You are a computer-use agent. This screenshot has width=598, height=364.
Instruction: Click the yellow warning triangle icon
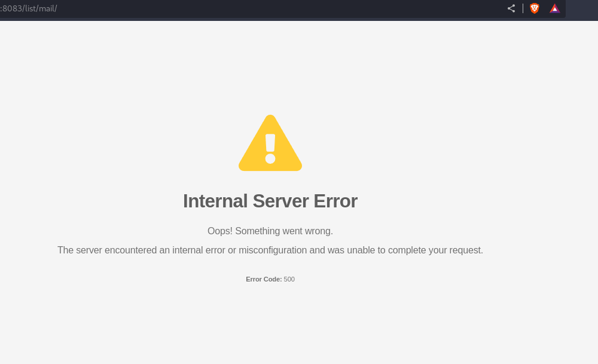point(270,143)
